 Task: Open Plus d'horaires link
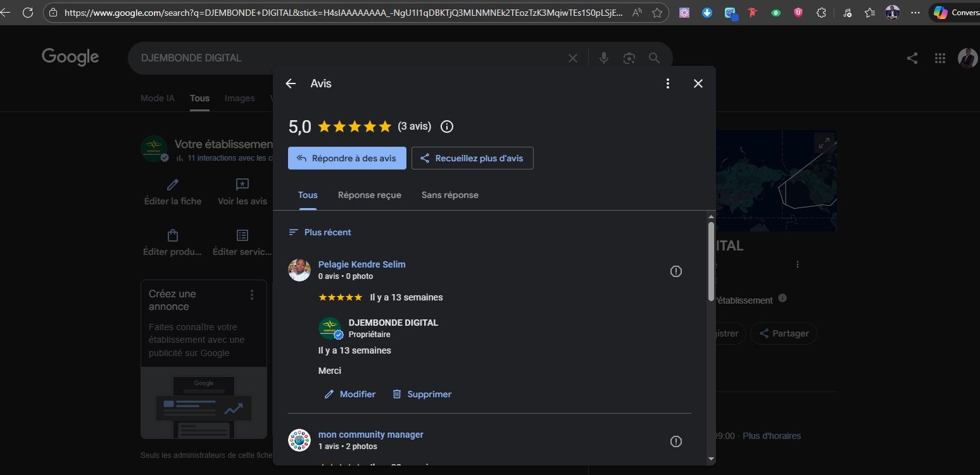tap(771, 436)
